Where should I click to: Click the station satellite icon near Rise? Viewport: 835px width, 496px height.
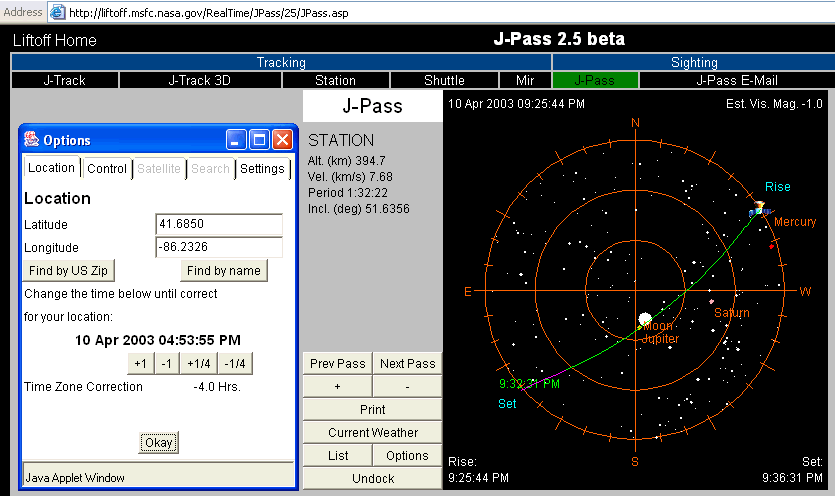[x=758, y=210]
